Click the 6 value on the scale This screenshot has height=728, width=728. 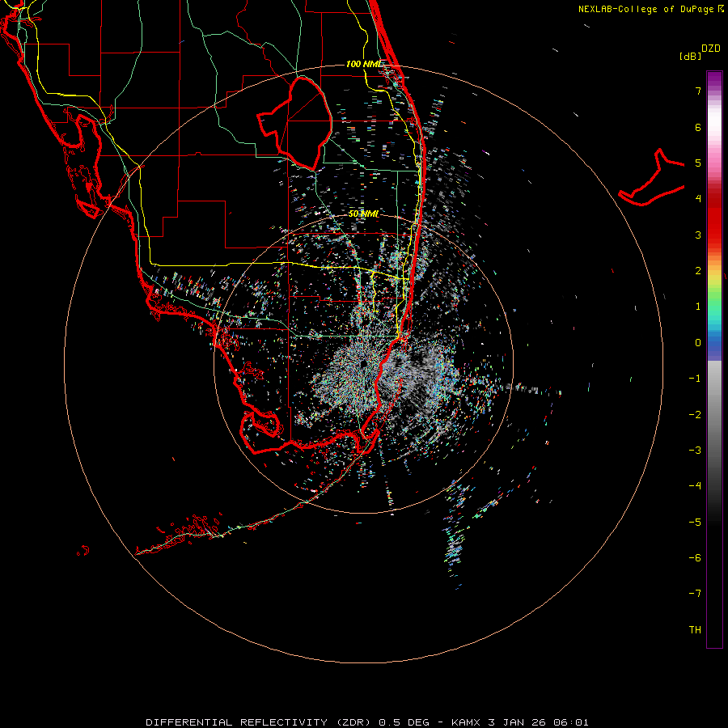698,127
